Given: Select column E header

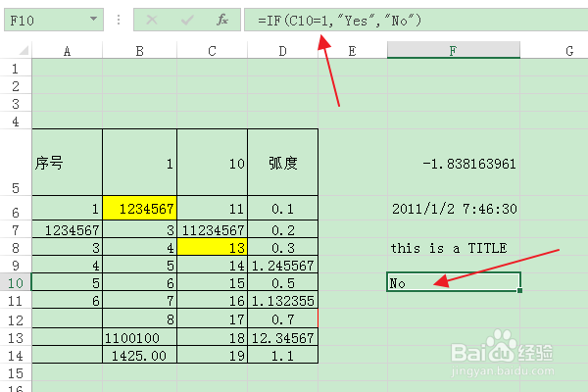Looking at the screenshot, I should (x=353, y=51).
